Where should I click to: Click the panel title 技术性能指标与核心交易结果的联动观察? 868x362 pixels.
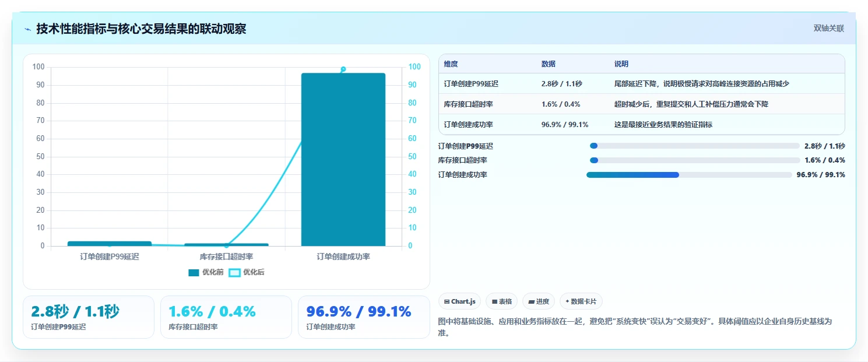click(141, 29)
